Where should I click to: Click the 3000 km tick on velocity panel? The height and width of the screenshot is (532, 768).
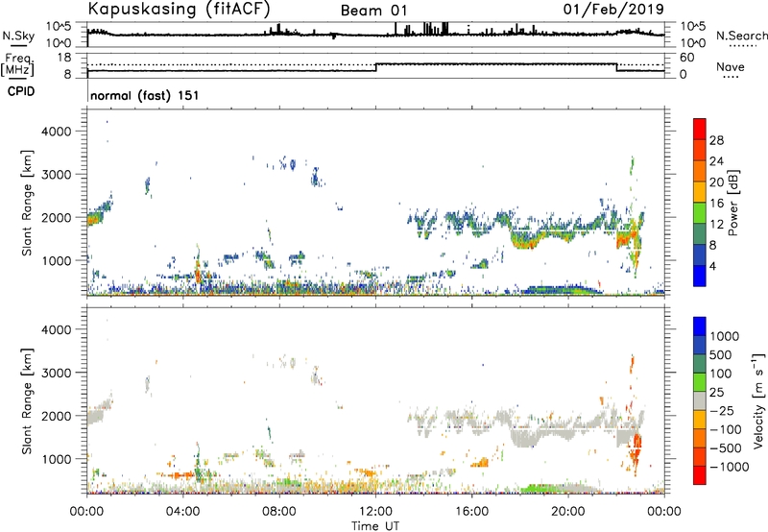coord(56,373)
